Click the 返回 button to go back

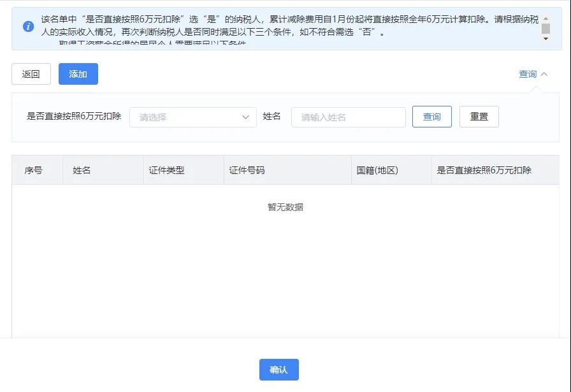[x=31, y=74]
